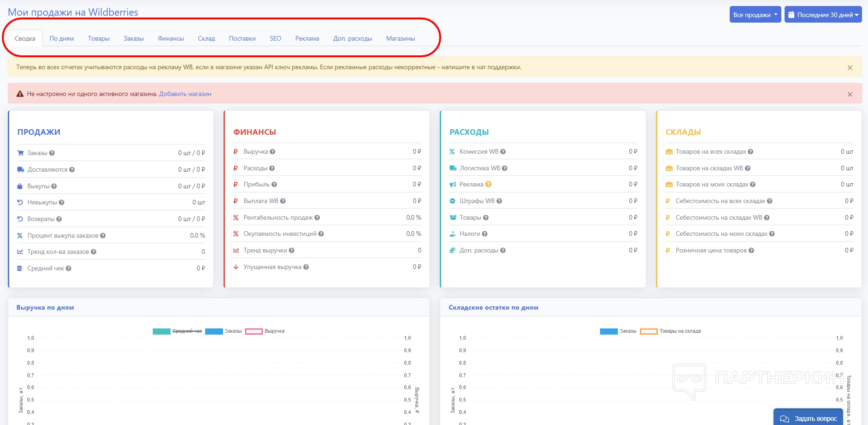Viewport: 868px width, 425px height.
Task: Click the help icon next to Выкупы
Action: tap(54, 186)
